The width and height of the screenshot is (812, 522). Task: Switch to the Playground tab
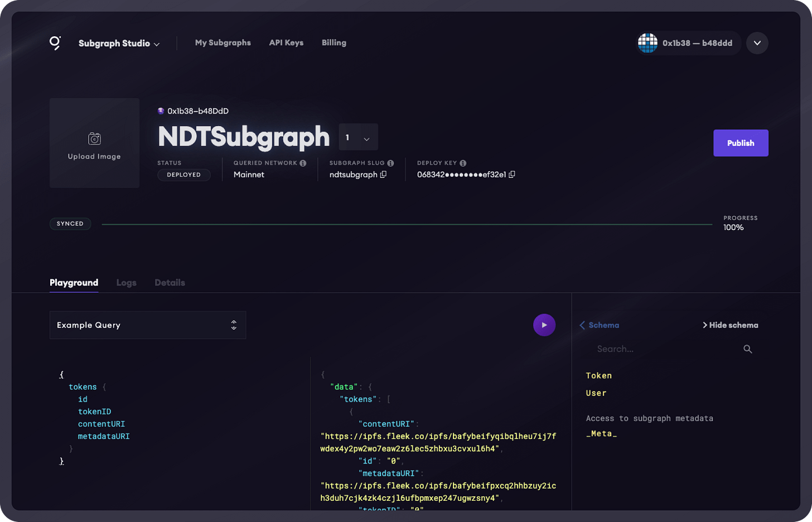tap(74, 283)
